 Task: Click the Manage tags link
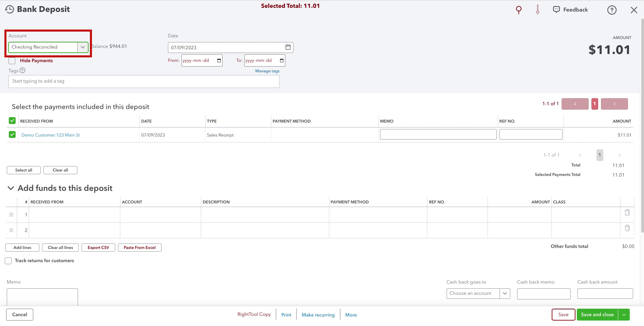[267, 71]
